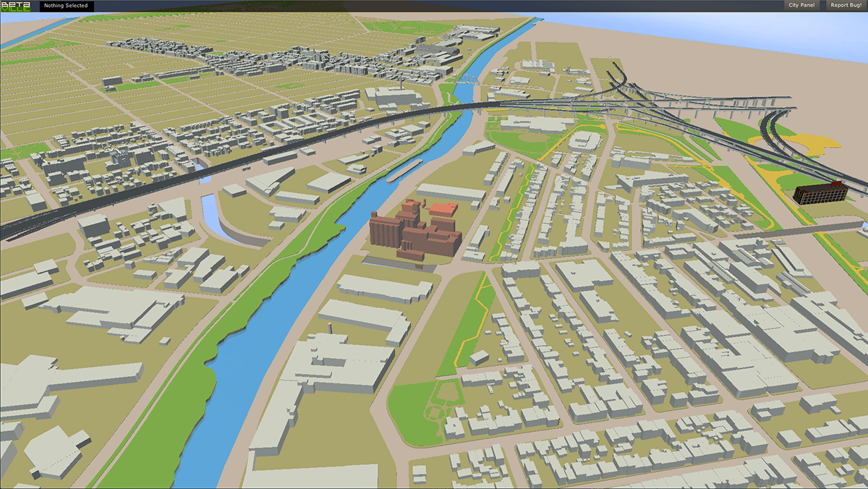Screen dimensions: 868x489
Task: Select the dark building with orange windows
Action: point(819,192)
